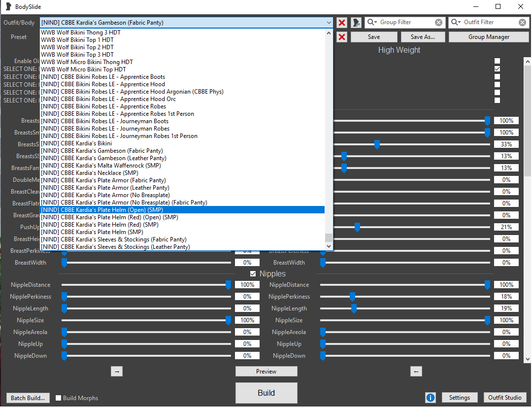Click main panel scrollbar up arrow
This screenshot has height=408, width=532.
click(527, 62)
